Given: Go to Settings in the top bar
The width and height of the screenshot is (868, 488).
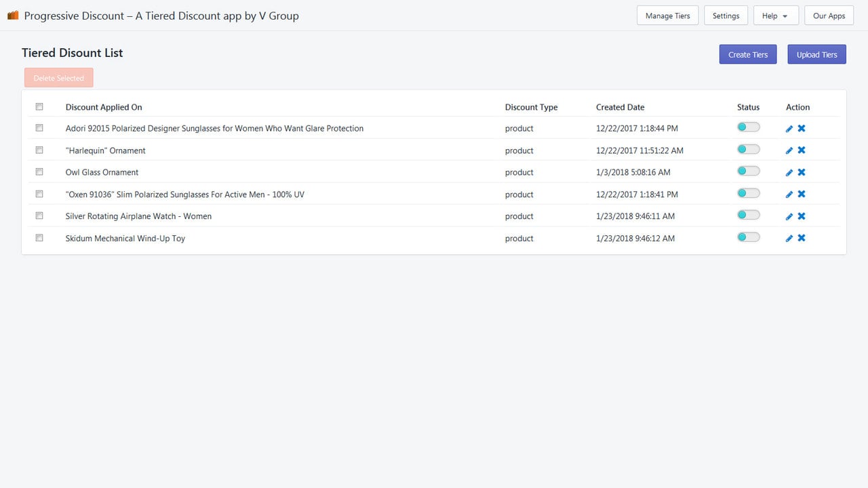Looking at the screenshot, I should [x=726, y=16].
